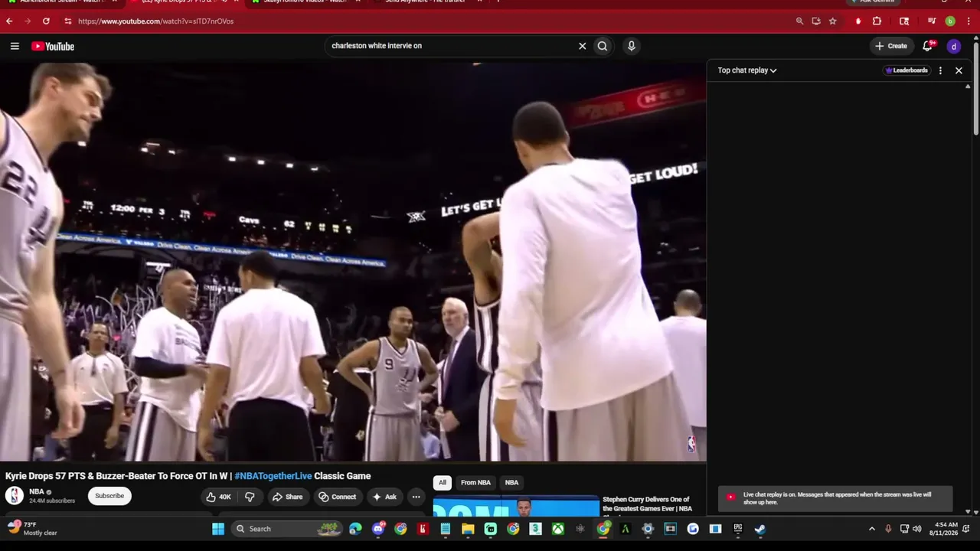The height and width of the screenshot is (551, 980).
Task: Open the Windows Start menu
Action: (x=218, y=529)
